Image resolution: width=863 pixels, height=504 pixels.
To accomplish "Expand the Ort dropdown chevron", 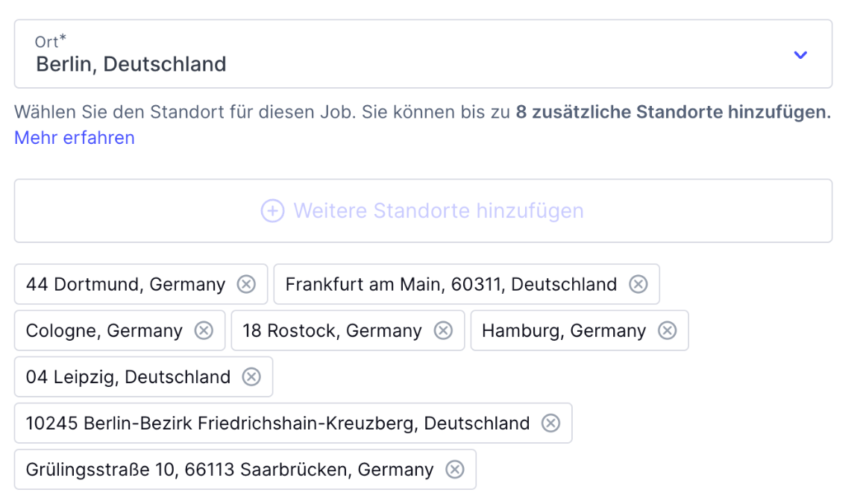I will 800,54.
